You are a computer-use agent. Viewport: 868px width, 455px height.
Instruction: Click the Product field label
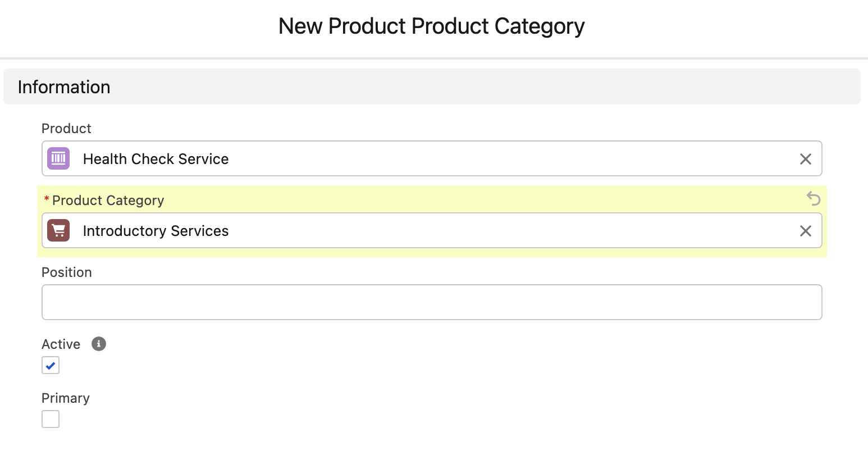[x=66, y=129]
